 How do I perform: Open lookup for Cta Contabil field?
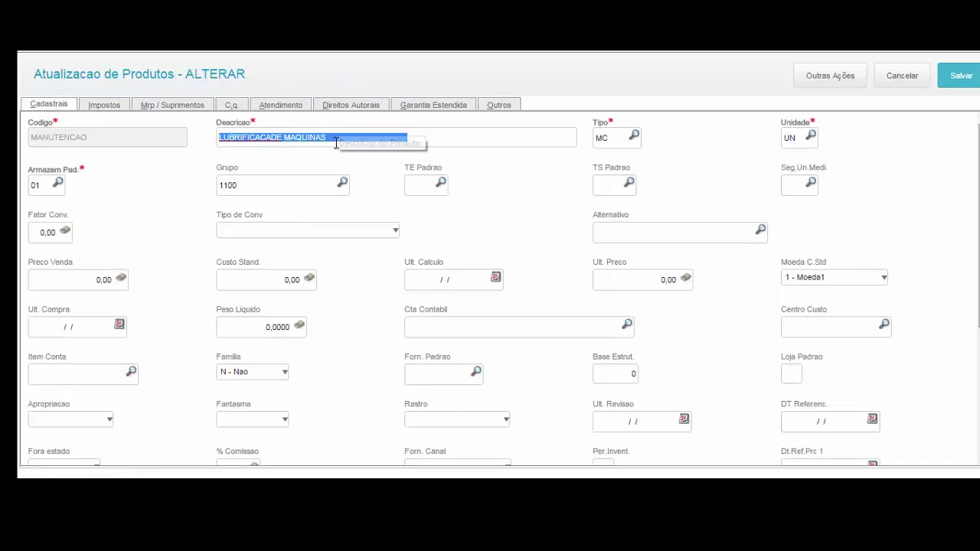tap(627, 324)
